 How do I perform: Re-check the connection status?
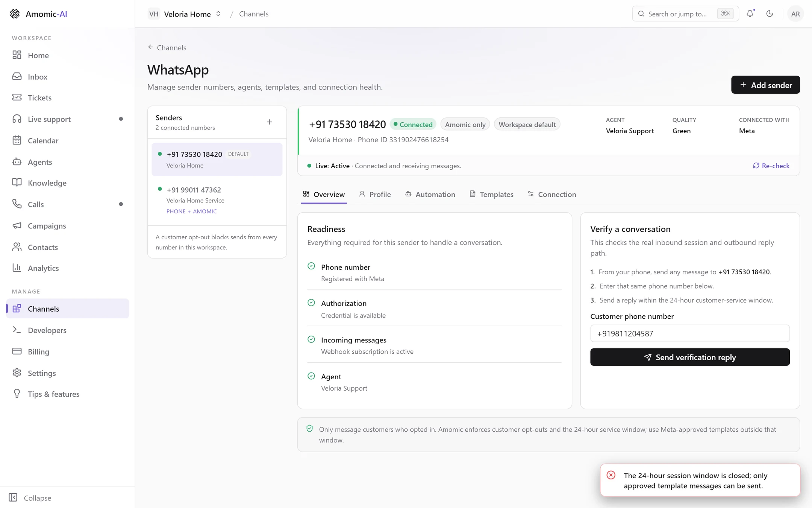[771, 166]
